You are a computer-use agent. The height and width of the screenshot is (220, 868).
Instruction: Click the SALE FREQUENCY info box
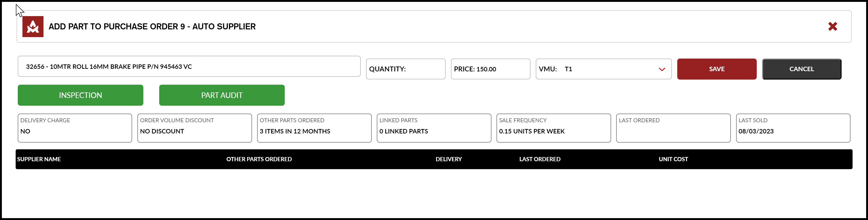[x=554, y=128]
